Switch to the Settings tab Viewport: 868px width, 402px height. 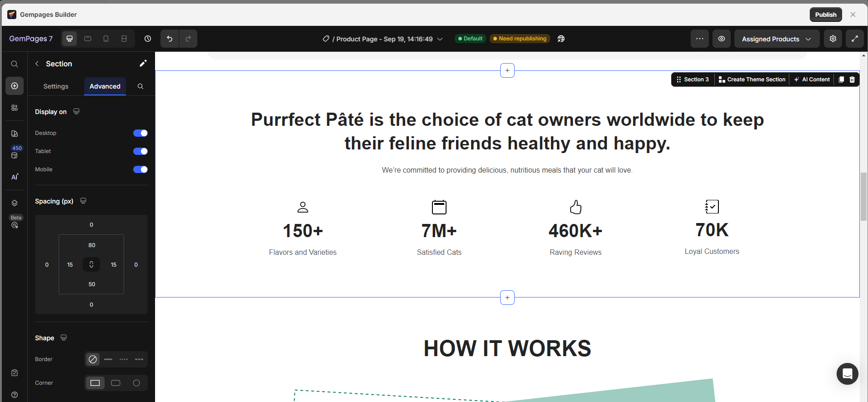(56, 86)
